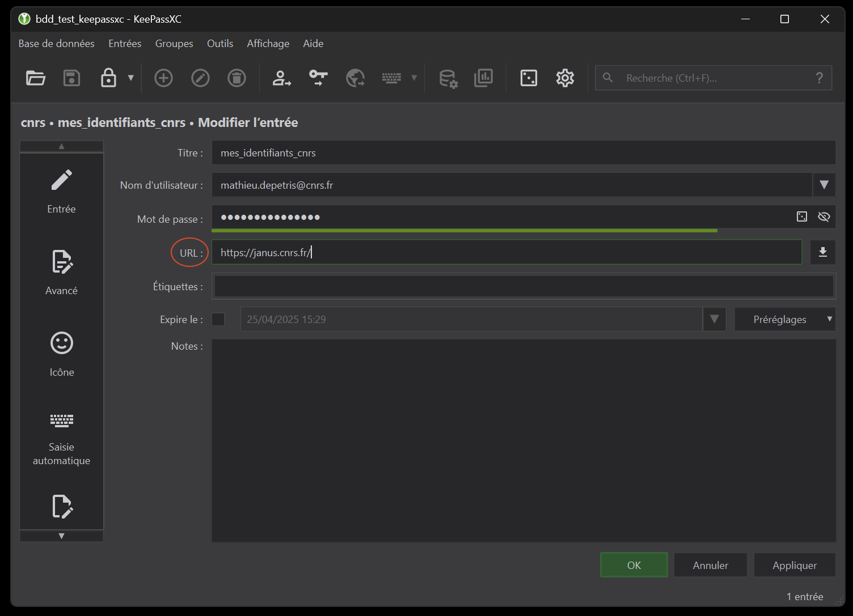Generate password with dice icon in field
Screen dimensions: 853x616
point(802,216)
